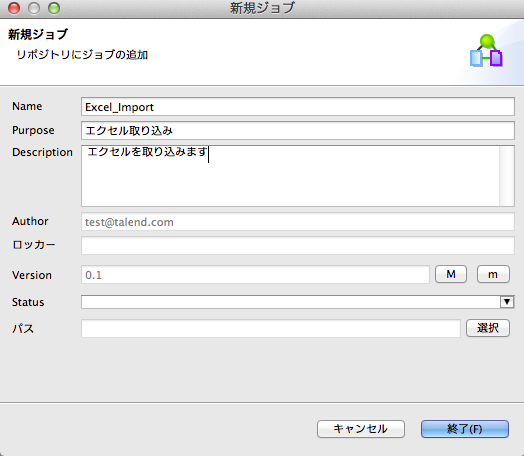Click the yellow minimize window button

[x=34, y=8]
